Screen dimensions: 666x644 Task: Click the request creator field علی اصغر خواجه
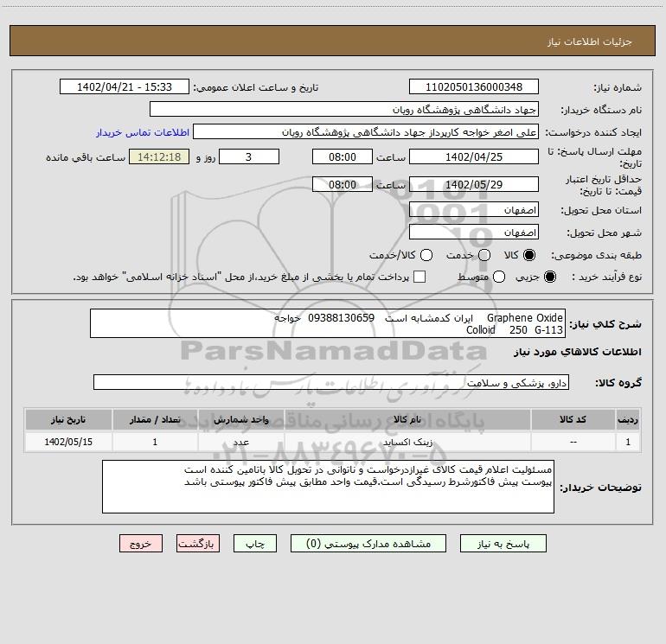pyautogui.click(x=366, y=132)
